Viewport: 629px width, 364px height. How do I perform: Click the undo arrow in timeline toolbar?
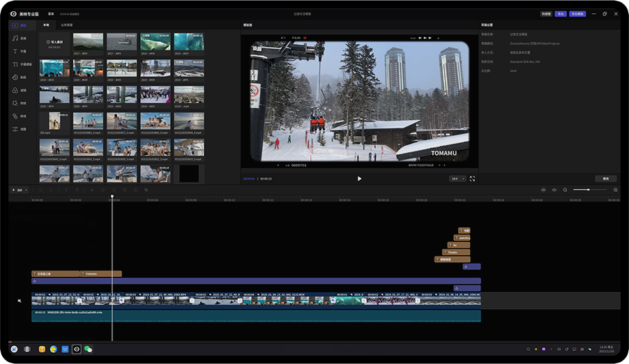click(x=40, y=190)
